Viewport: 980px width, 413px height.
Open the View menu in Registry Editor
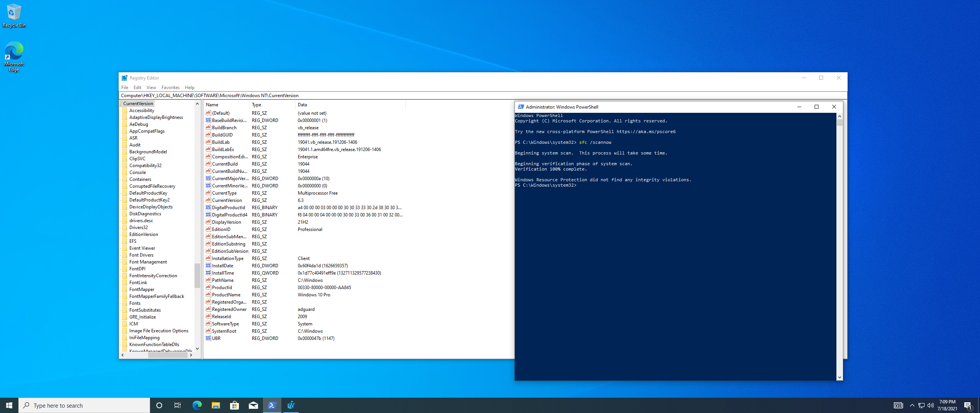151,88
